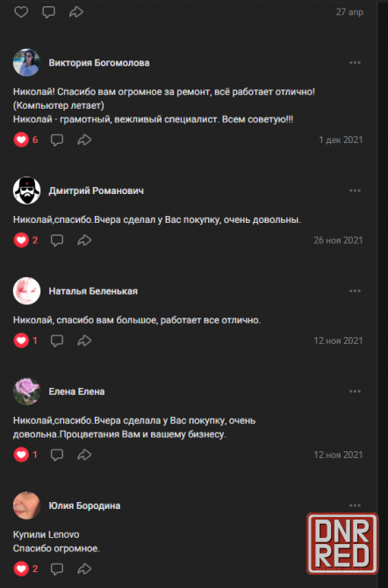Click Дмитрий Романович's bearded avatar
The image size is (388, 588).
[x=26, y=190]
